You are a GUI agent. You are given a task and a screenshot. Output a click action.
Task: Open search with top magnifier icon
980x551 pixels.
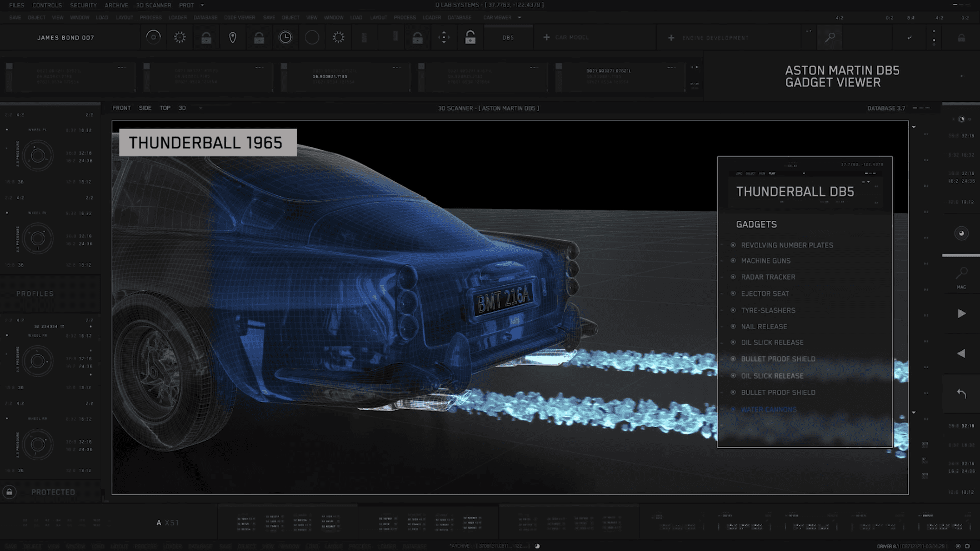(x=830, y=37)
